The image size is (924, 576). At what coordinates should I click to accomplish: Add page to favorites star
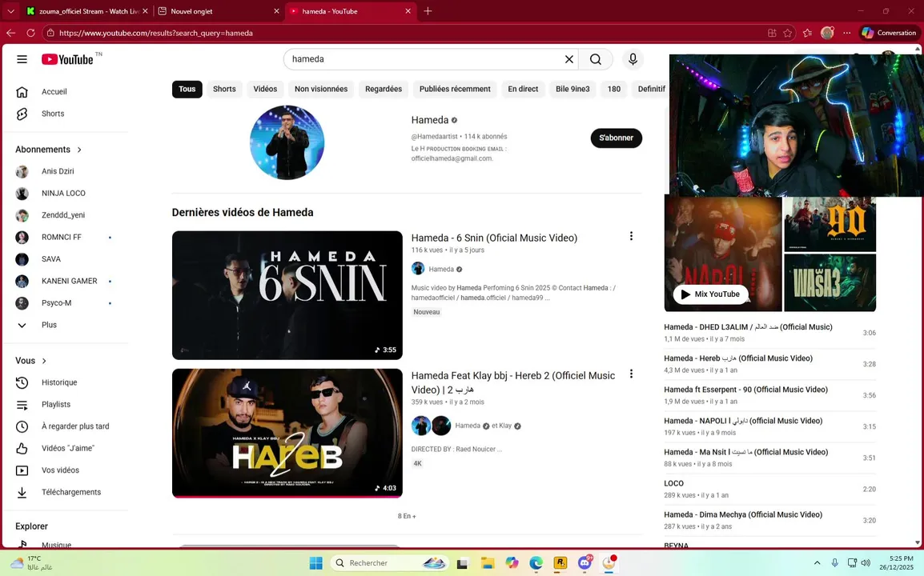pos(788,33)
